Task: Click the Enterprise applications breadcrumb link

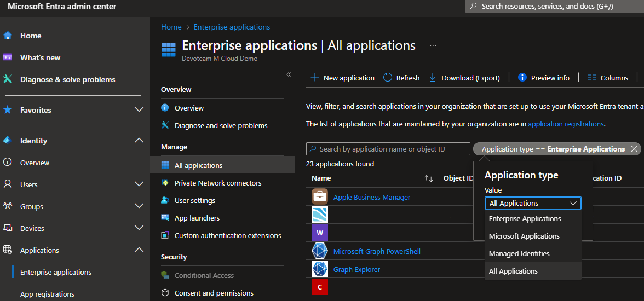Action: pyautogui.click(x=232, y=27)
